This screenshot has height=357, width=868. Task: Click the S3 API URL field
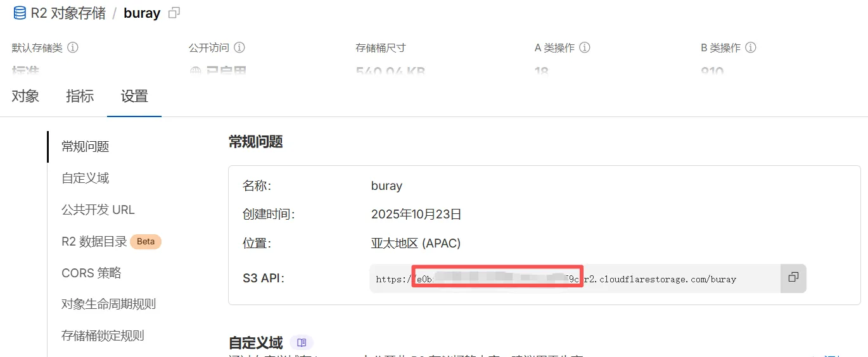click(x=575, y=279)
